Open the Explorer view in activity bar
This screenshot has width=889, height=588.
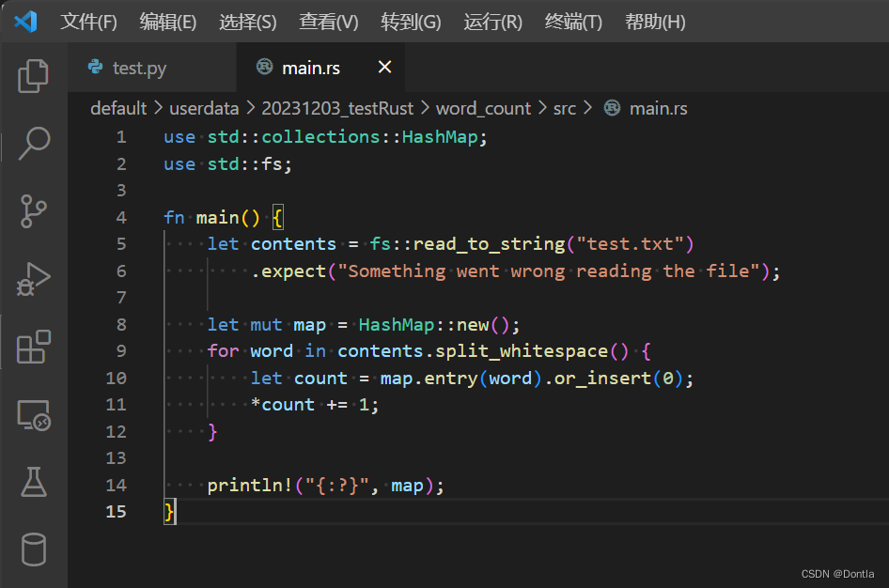click(x=34, y=75)
